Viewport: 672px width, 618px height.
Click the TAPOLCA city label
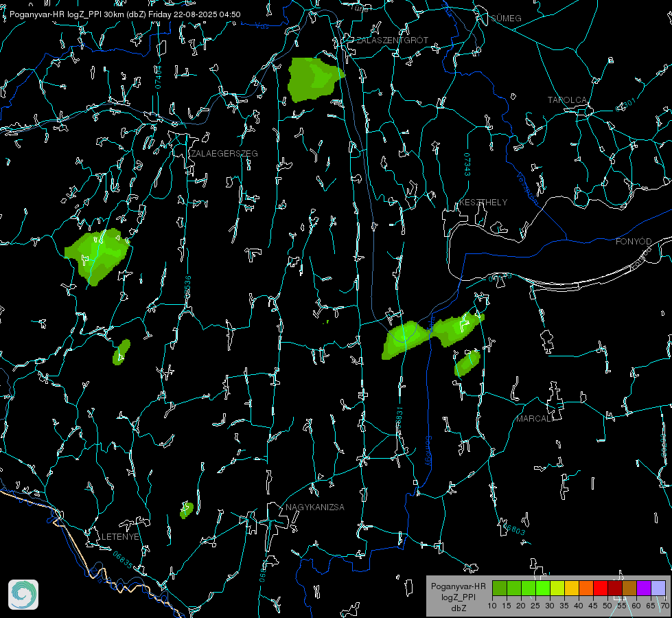[568, 100]
